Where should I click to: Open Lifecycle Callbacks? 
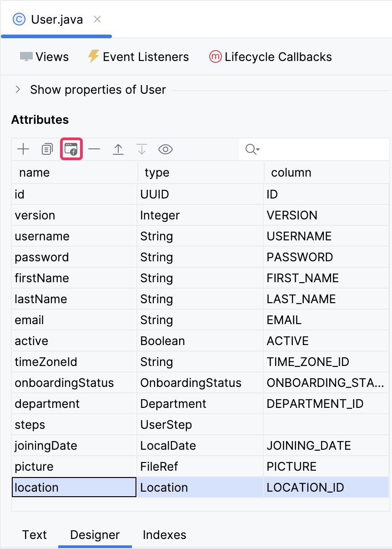click(x=270, y=57)
